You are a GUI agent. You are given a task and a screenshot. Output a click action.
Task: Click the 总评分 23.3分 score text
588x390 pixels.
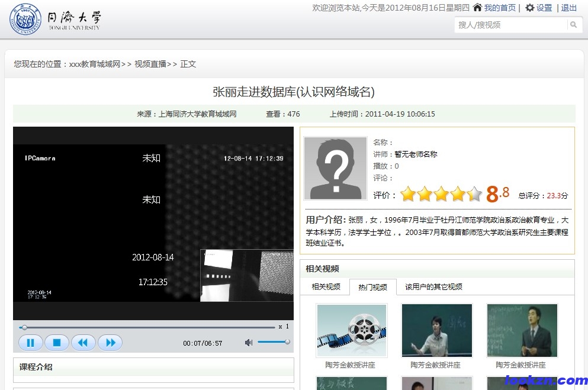(543, 195)
